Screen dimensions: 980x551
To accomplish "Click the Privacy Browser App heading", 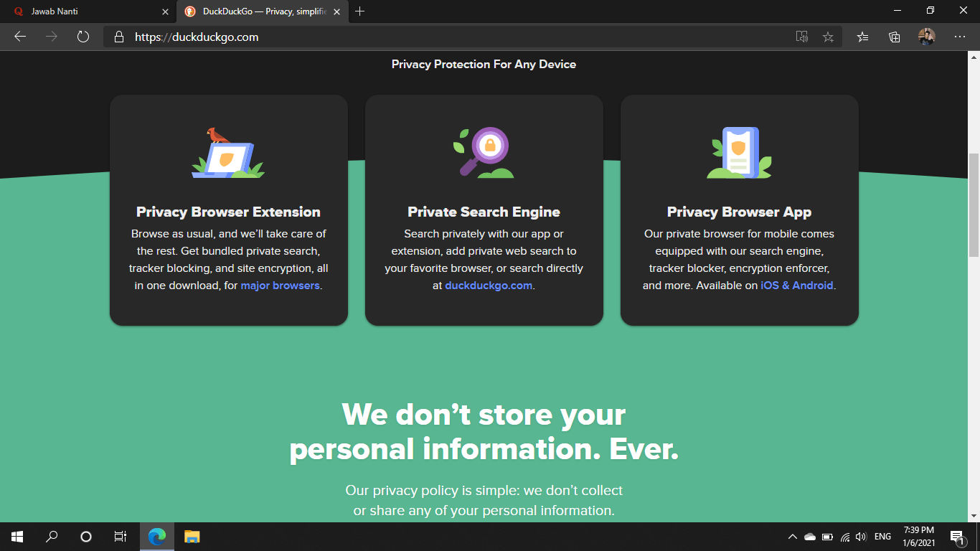I will [739, 212].
